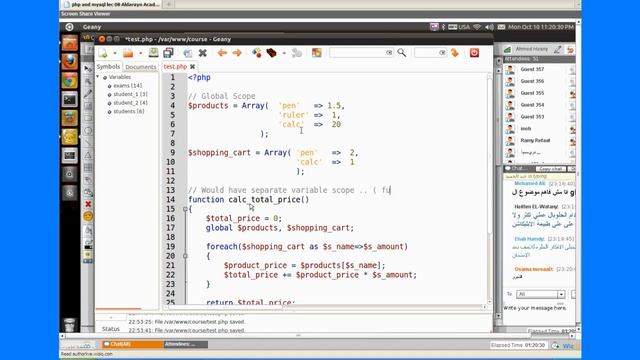Click the editor vertical scrollbar
640x360 pixels.
click(489, 188)
